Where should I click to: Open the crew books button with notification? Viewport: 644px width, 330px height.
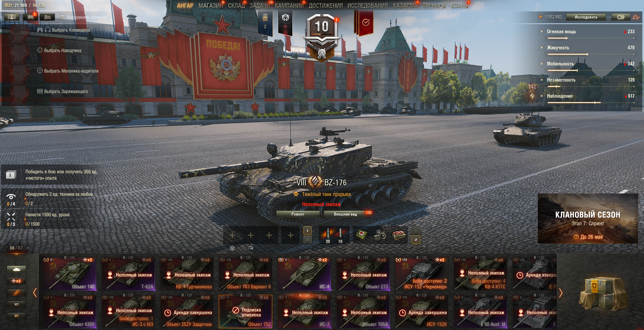pyautogui.click(x=30, y=17)
